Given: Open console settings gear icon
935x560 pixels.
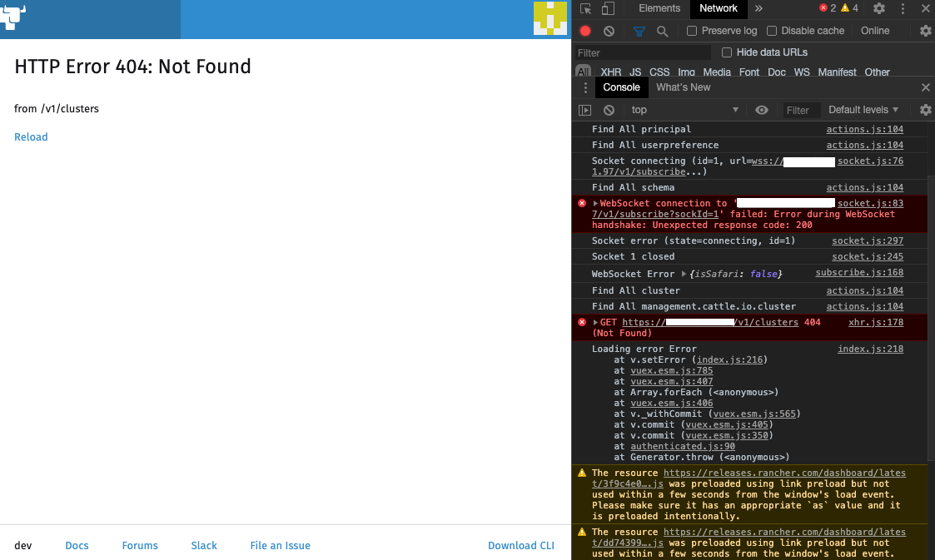Looking at the screenshot, I should pyautogui.click(x=926, y=110).
